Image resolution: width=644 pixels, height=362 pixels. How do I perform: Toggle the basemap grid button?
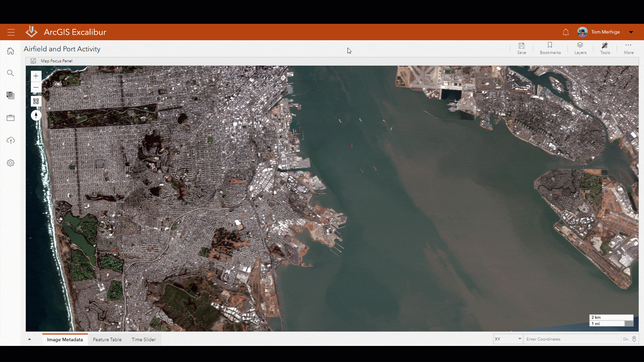point(36,101)
